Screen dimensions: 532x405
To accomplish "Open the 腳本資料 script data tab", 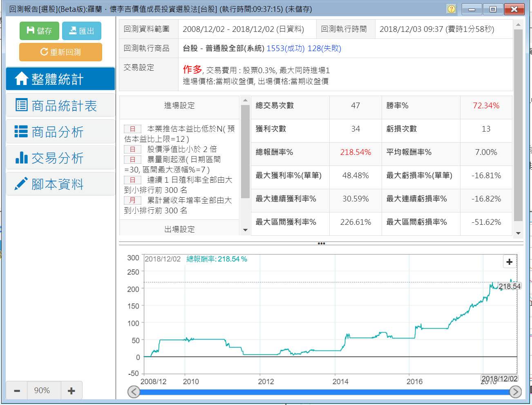I will coord(60,184).
